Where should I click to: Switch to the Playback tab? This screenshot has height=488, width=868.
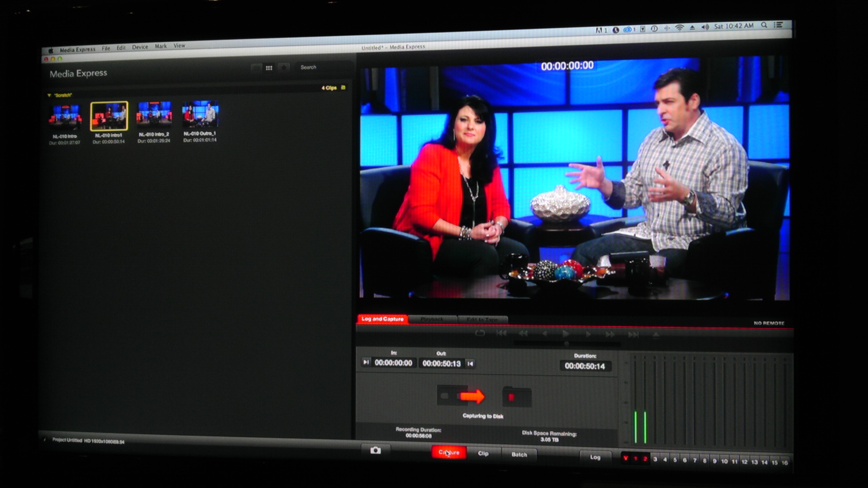tap(432, 319)
